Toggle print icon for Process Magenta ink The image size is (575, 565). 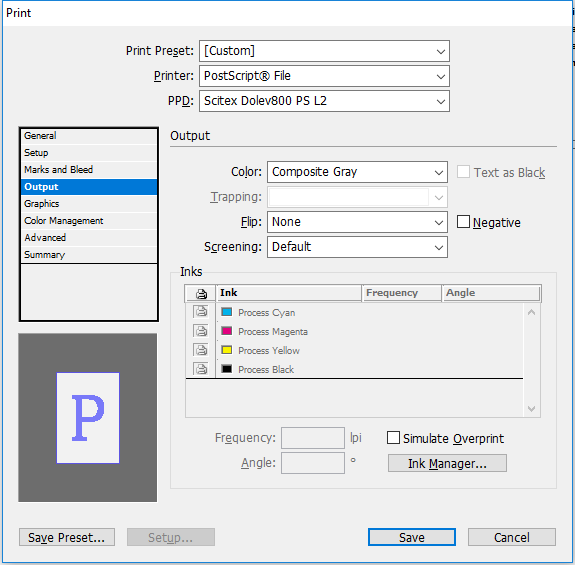(x=201, y=331)
